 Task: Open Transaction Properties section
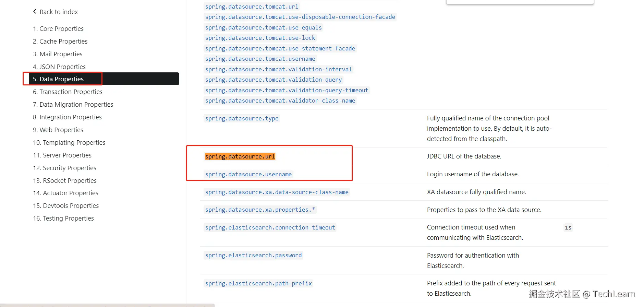(x=68, y=92)
